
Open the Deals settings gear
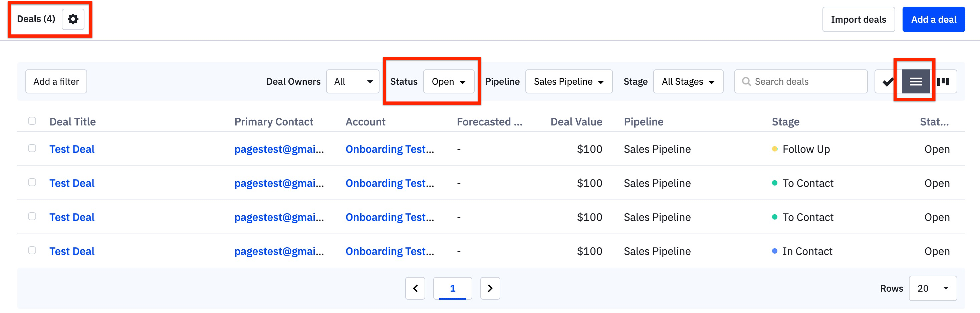pyautogui.click(x=73, y=19)
